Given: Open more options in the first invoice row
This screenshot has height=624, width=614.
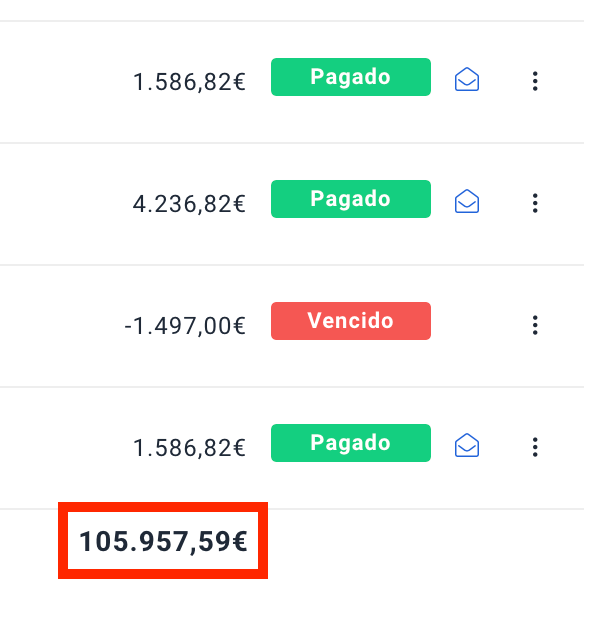Looking at the screenshot, I should 535,81.
